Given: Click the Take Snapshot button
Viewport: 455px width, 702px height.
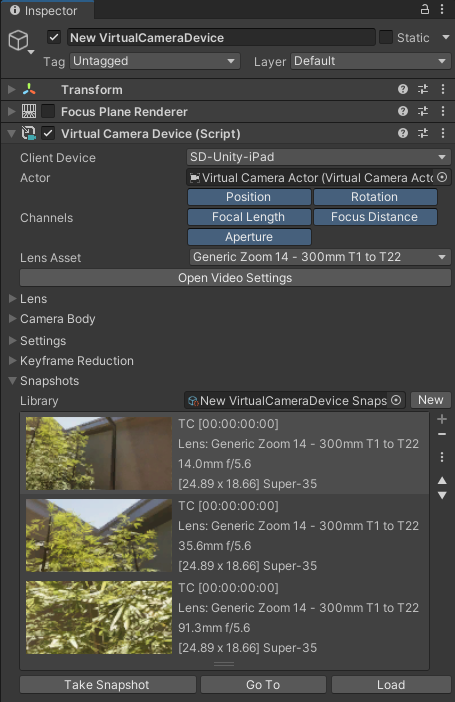Looking at the screenshot, I should pyautogui.click(x=108, y=685).
